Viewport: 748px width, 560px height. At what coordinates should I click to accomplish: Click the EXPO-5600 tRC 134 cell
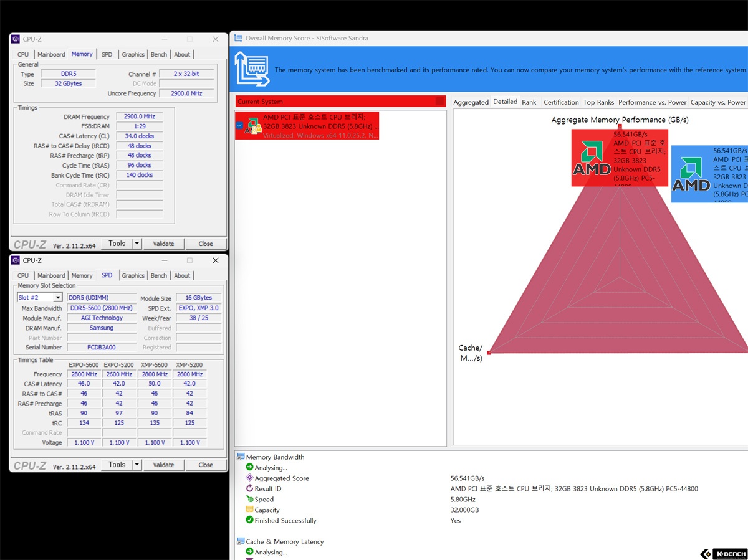point(84,423)
